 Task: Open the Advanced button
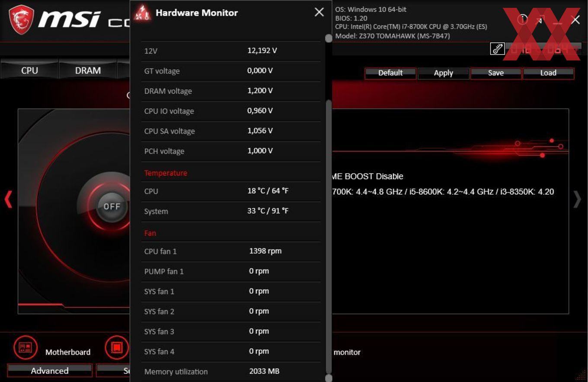(x=50, y=371)
